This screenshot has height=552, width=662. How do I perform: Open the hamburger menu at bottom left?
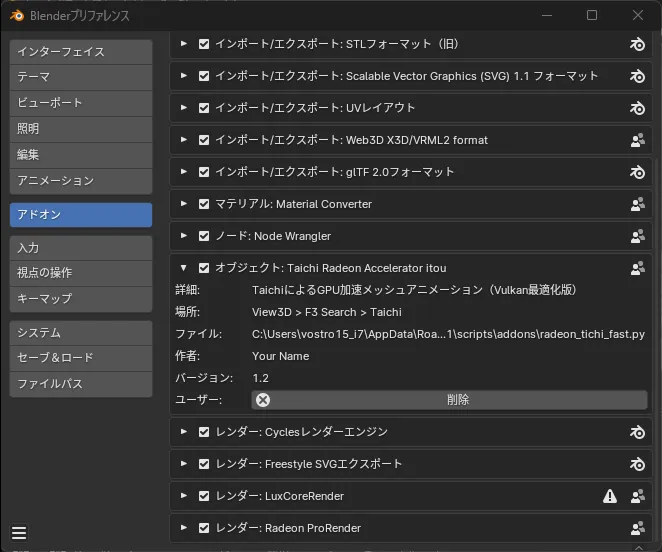click(x=19, y=533)
